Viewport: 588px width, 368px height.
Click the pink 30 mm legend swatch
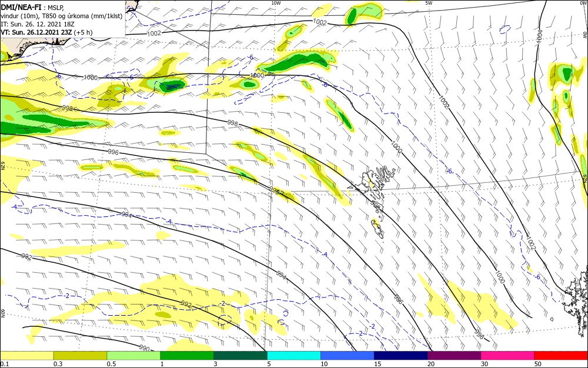click(507, 356)
